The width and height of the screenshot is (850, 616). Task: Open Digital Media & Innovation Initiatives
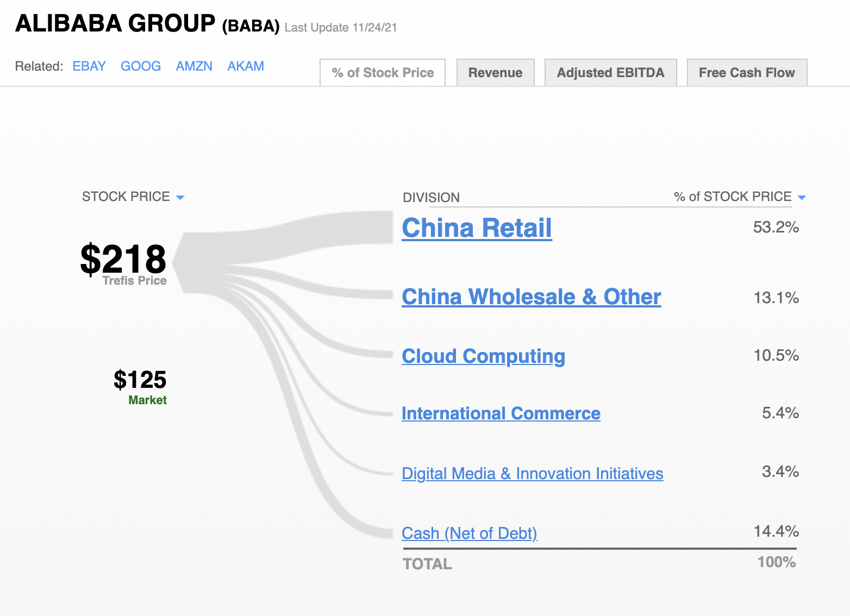point(533,474)
